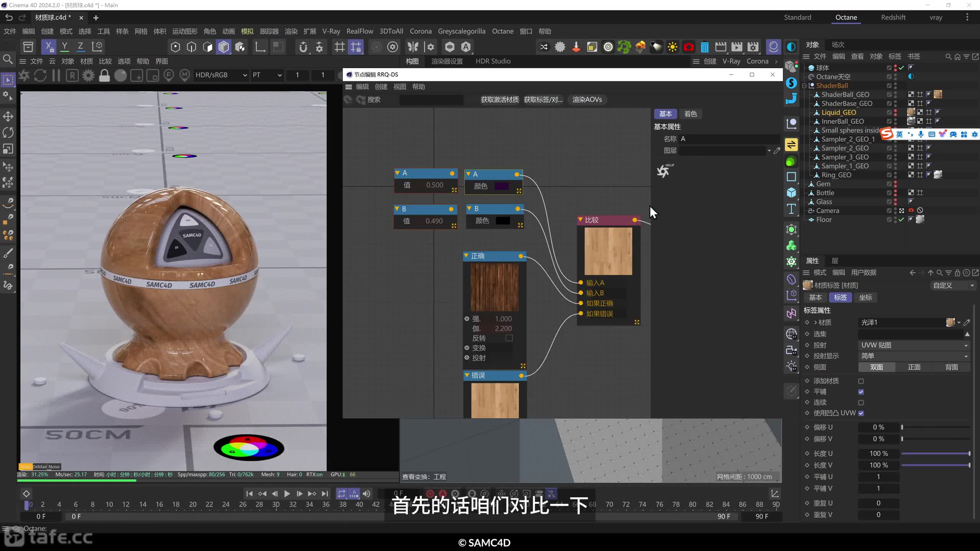Select the live selection tool

[x=8, y=80]
